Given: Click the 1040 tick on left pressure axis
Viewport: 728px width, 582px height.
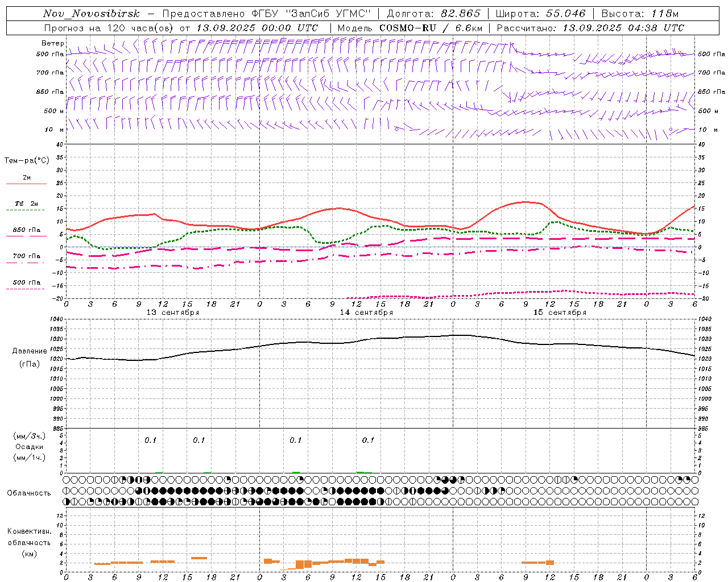Looking at the screenshot, I should pos(57,319).
